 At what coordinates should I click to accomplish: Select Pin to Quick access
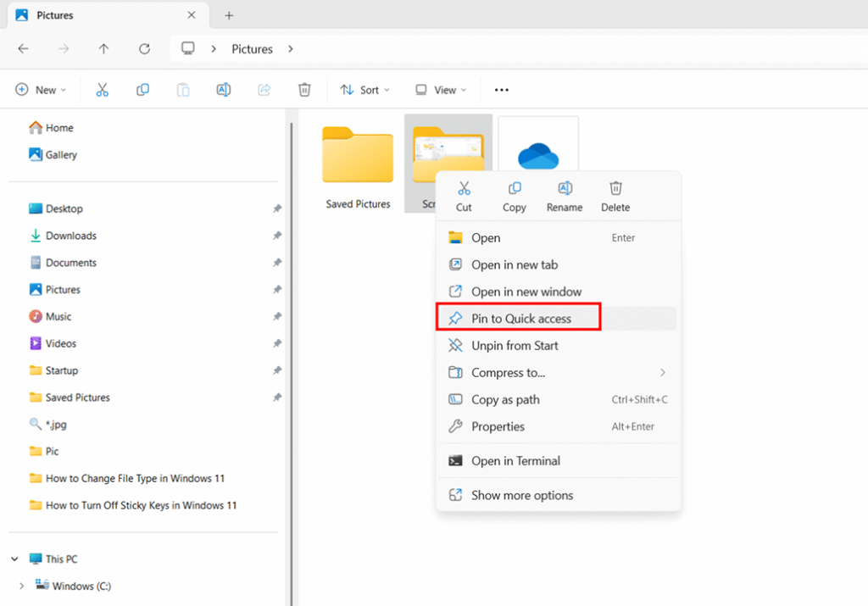(558, 319)
